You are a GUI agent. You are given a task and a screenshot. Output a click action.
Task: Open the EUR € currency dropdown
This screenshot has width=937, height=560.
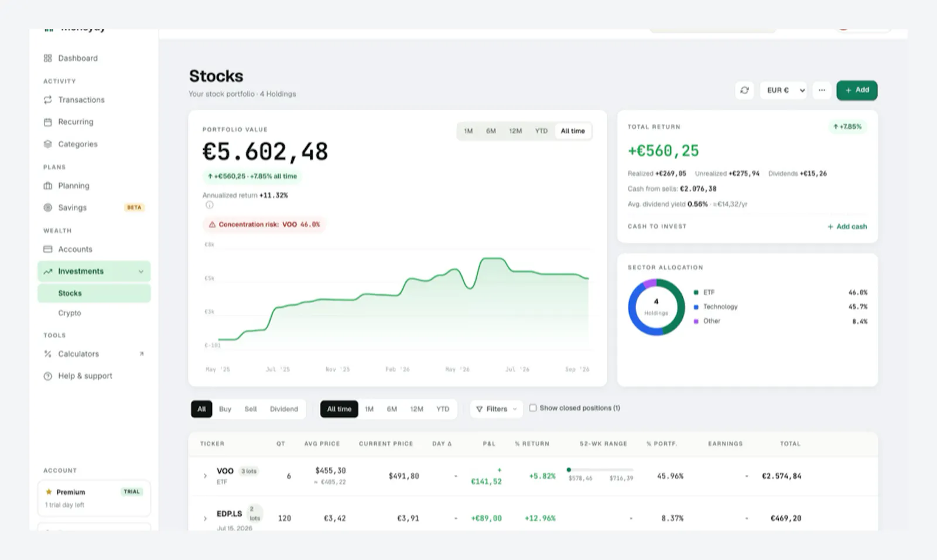click(x=784, y=90)
